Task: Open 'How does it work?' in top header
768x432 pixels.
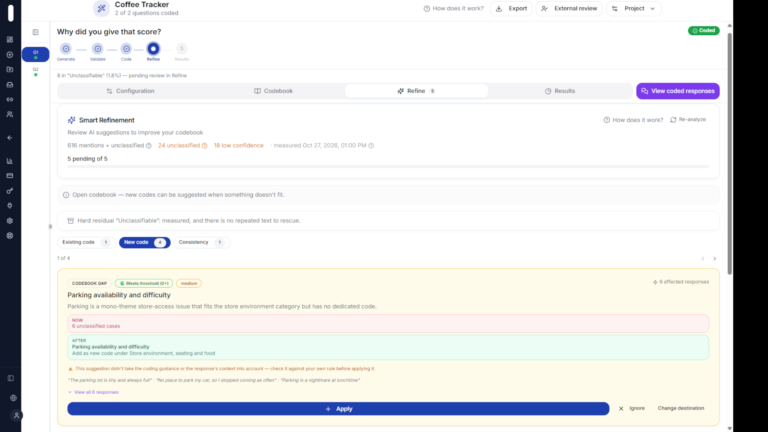Action: click(x=454, y=8)
